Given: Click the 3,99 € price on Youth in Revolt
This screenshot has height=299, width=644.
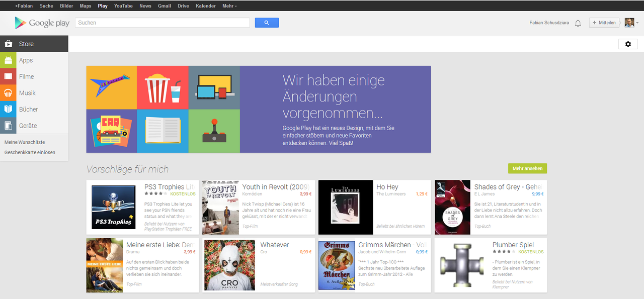Looking at the screenshot, I should [x=305, y=194].
